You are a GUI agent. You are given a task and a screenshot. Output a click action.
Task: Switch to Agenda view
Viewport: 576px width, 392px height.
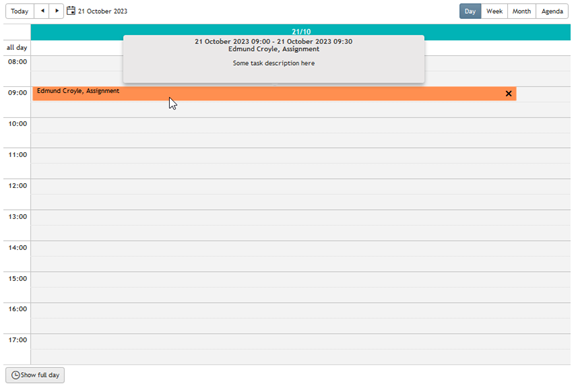(552, 11)
